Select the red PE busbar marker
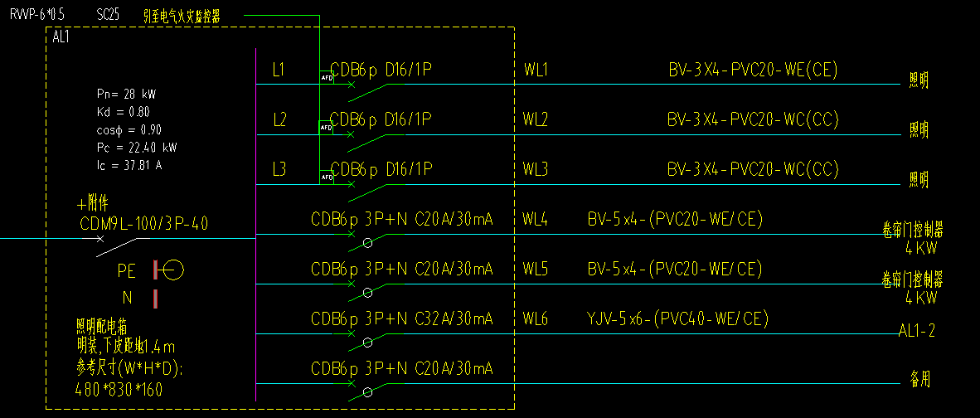The width and height of the screenshot is (980, 418). (x=155, y=270)
